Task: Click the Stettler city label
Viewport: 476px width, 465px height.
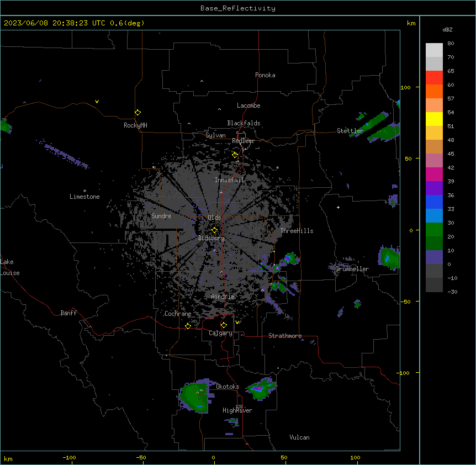Action: click(x=350, y=131)
